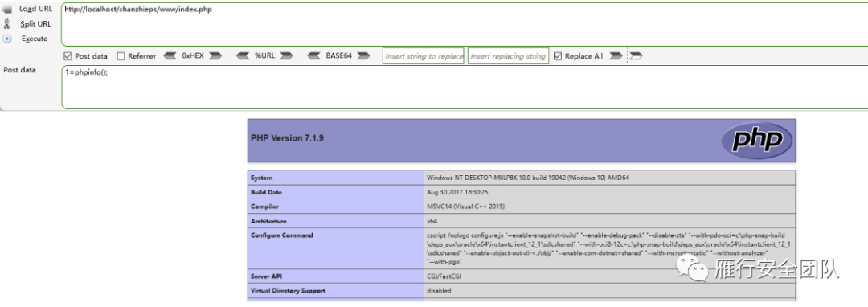Screen dimensions: 868x307
Task: Click the BASE64 encode right arrow
Action: (x=363, y=56)
